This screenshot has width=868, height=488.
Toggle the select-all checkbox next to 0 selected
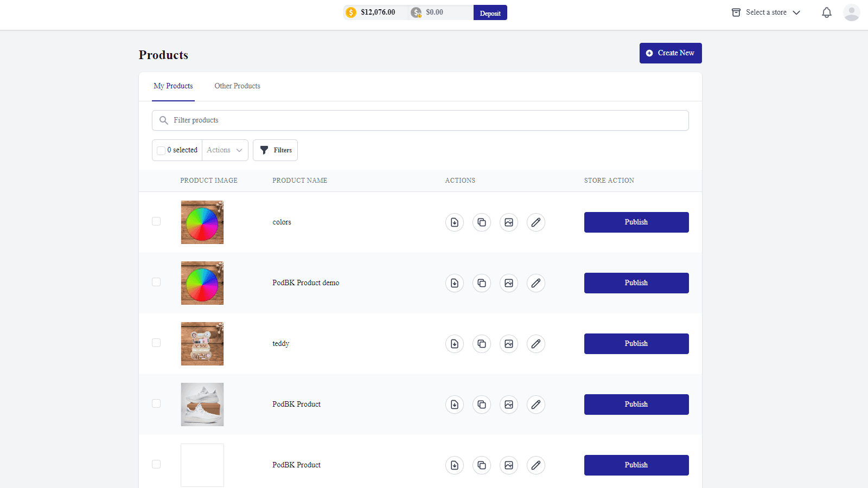(x=161, y=150)
